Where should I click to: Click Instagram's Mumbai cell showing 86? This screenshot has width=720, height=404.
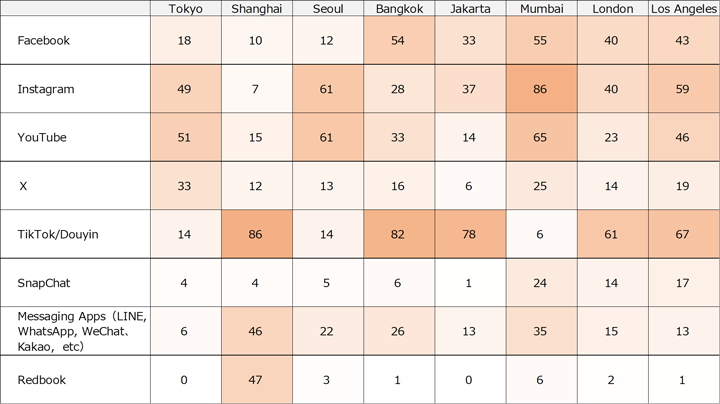pos(542,89)
